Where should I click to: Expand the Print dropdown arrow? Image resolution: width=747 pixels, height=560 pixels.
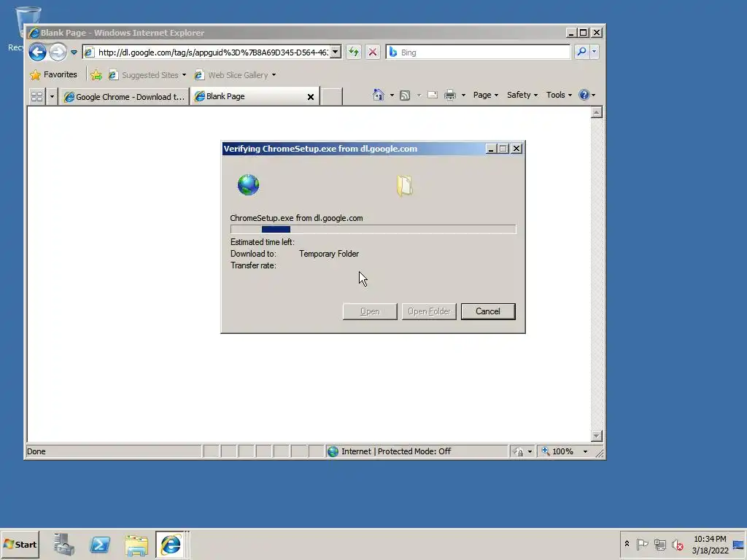click(463, 96)
